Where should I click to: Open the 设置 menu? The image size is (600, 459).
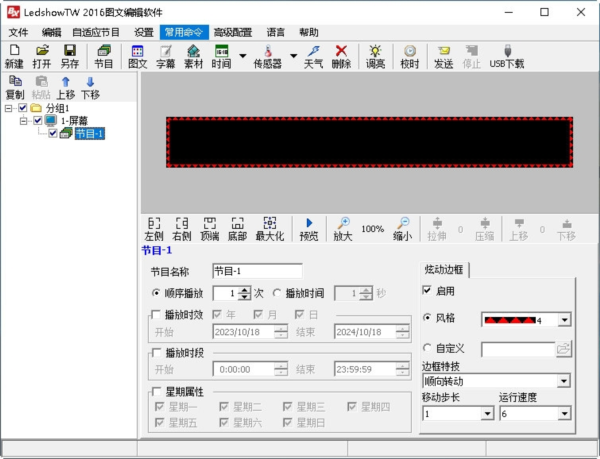[144, 32]
